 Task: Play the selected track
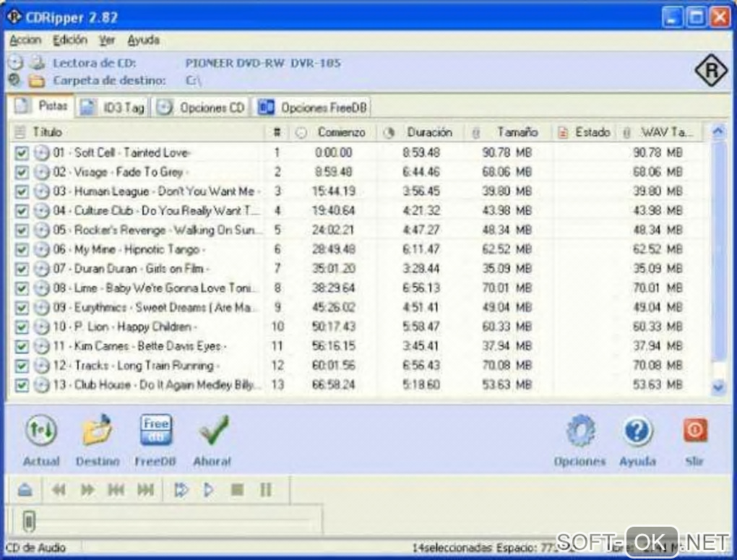click(x=208, y=491)
